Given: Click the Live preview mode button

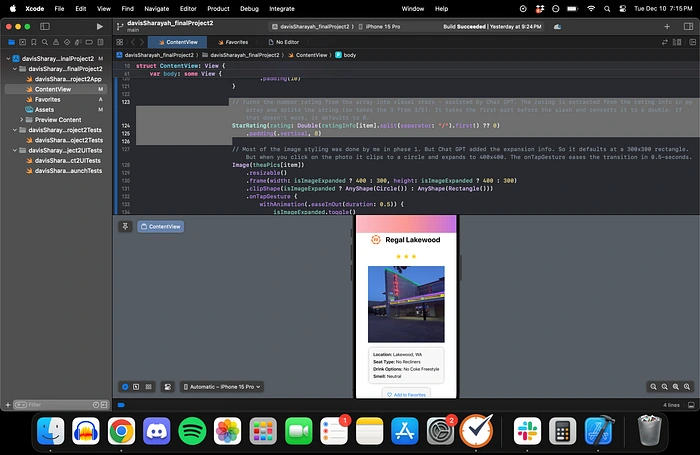Looking at the screenshot, I should [125, 385].
